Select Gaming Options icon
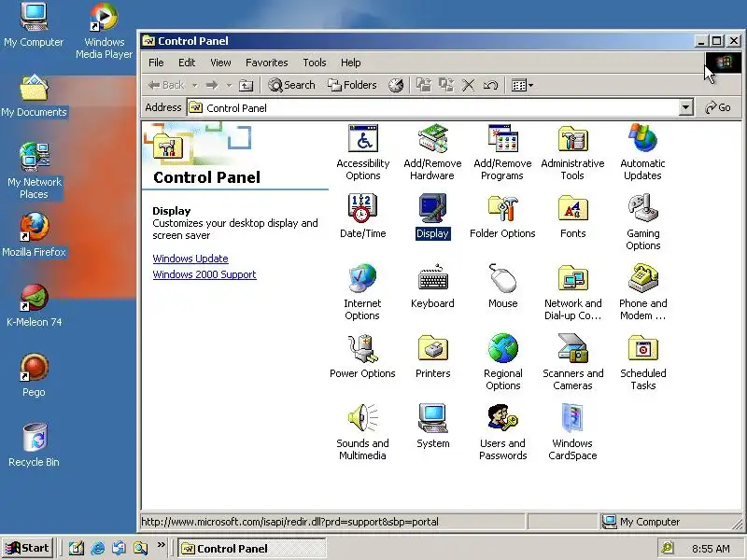 pos(642,222)
